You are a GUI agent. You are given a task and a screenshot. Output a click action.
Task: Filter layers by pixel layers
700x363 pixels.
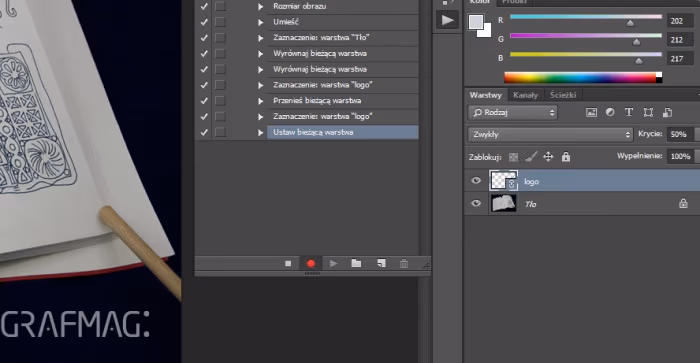coord(591,113)
